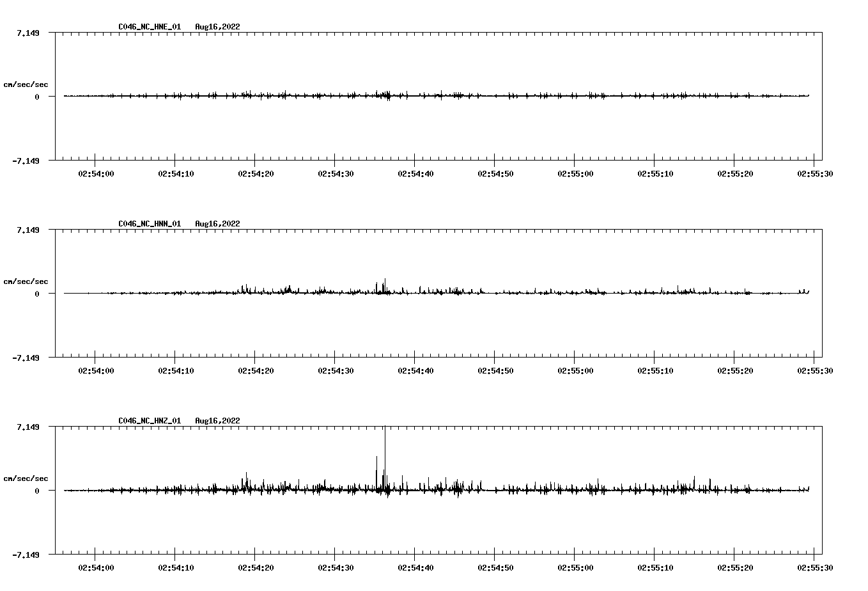Screen dimensions: 868x591
Task: Click the cm/sec/sec unit label of HNE plot
Action: click(26, 84)
